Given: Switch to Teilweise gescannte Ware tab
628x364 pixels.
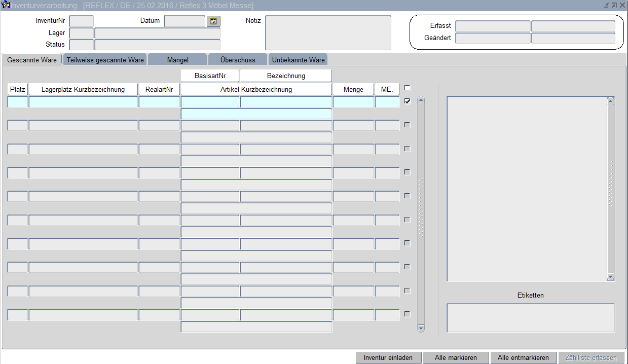Looking at the screenshot, I should (x=105, y=60).
